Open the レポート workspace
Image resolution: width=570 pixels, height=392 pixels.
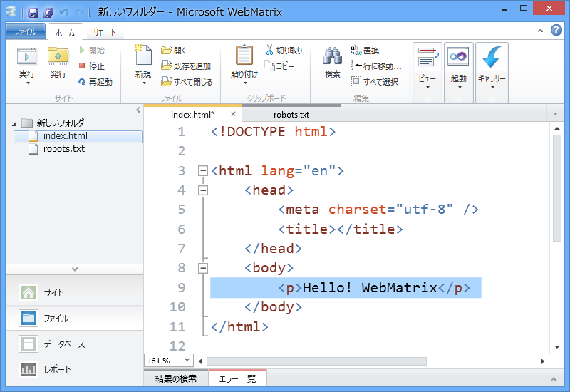75,369
